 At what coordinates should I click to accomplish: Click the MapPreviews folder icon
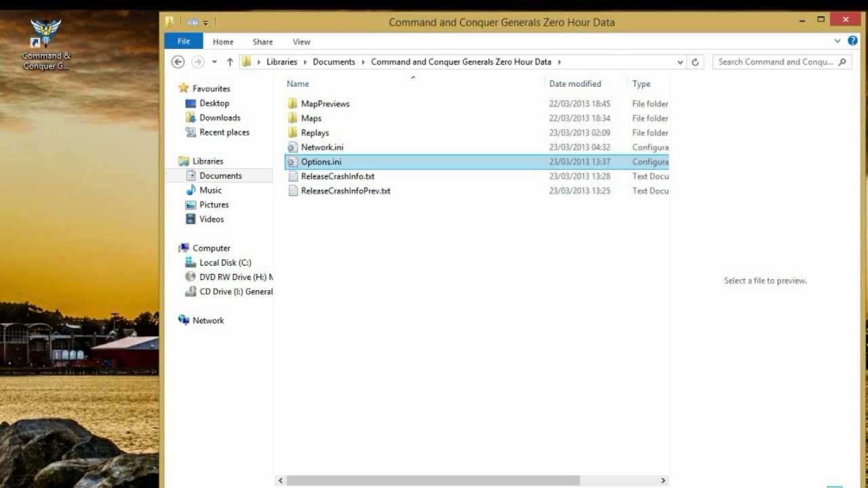coord(292,104)
